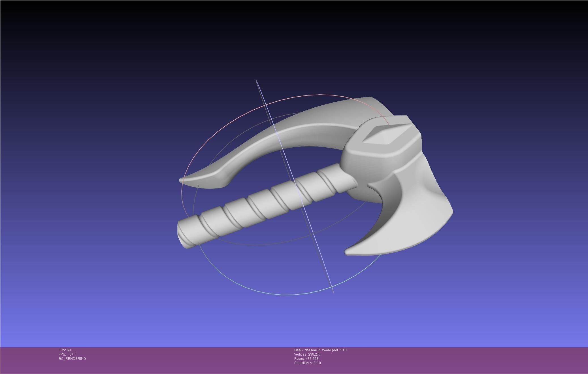
Task: Select the Faces: 476,558 count
Action: pyautogui.click(x=306, y=359)
